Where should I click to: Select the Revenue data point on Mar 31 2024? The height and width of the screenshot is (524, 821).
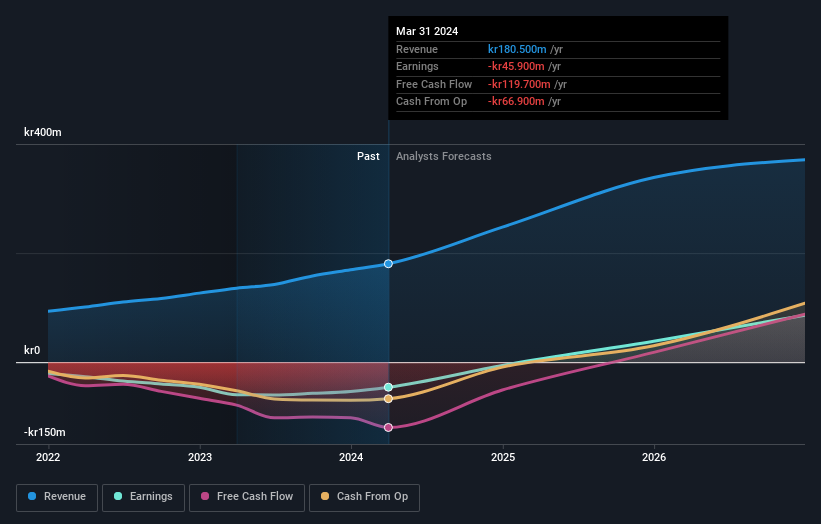click(x=388, y=264)
